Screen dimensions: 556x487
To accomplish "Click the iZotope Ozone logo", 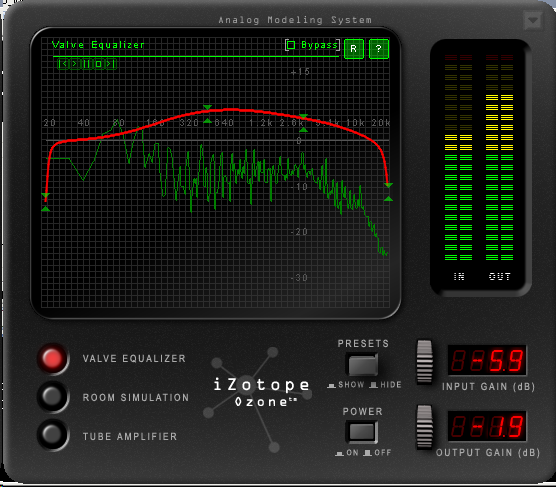I will (262, 393).
